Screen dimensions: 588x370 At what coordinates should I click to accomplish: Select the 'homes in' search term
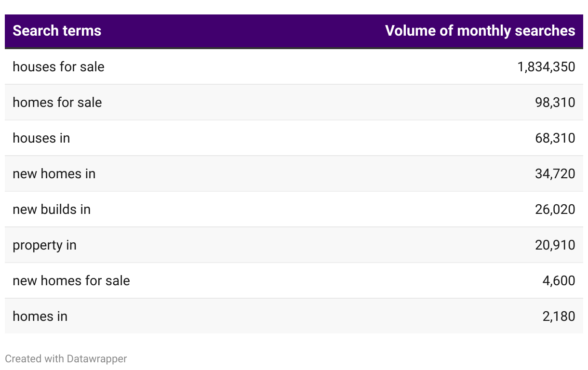coord(40,316)
